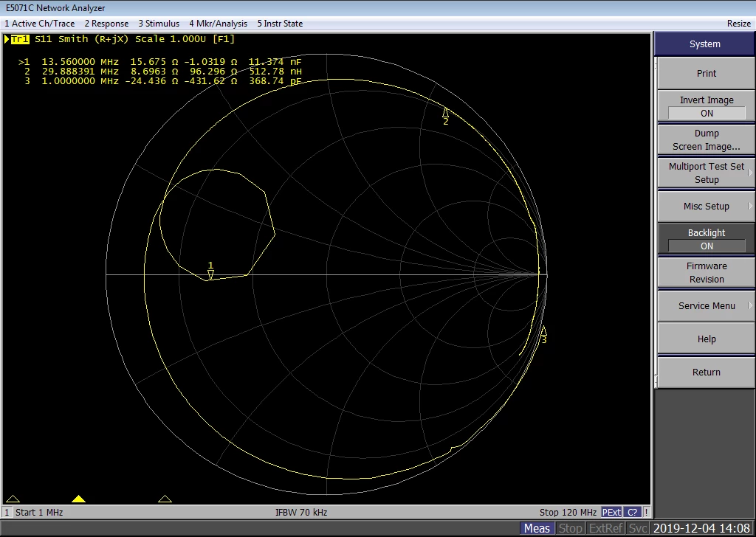Click the 368.74 pF readout value

pos(275,81)
